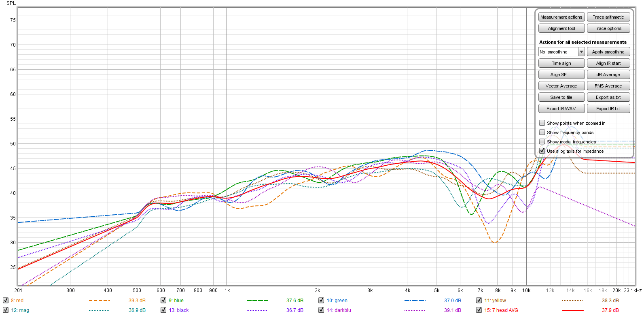Click the teal dotted line sample for 12: mag

(100, 310)
